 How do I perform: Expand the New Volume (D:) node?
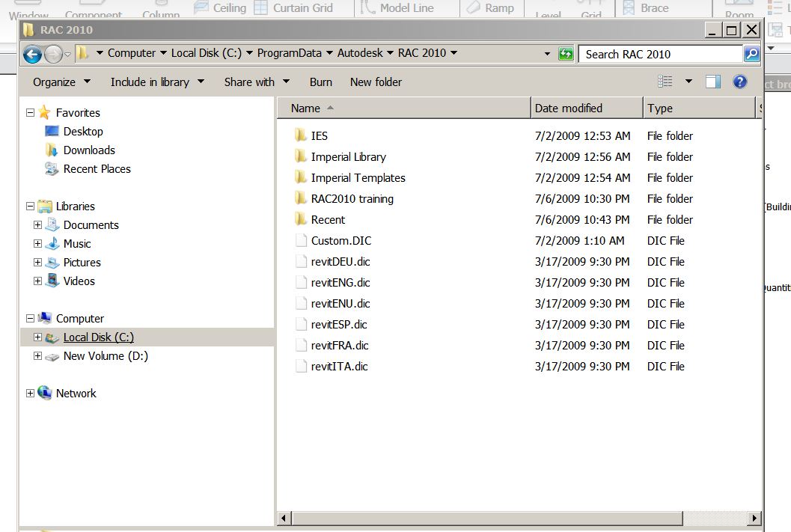click(37, 355)
